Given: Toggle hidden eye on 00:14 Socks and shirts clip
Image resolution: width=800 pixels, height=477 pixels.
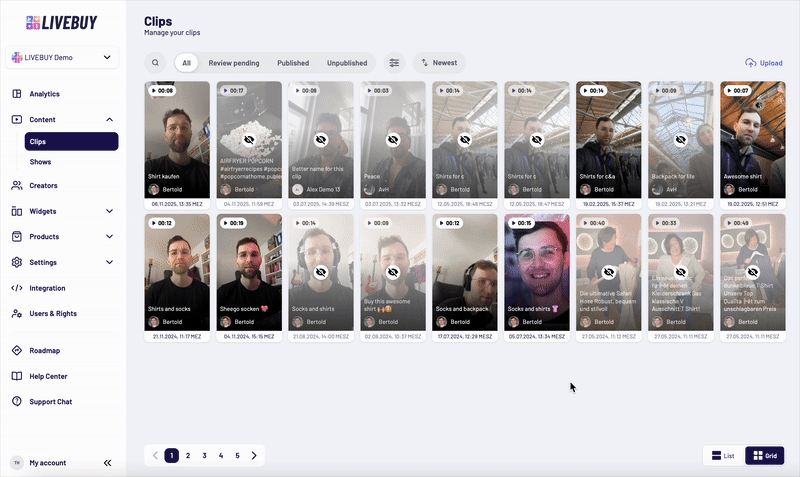Looking at the screenshot, I should (x=321, y=272).
